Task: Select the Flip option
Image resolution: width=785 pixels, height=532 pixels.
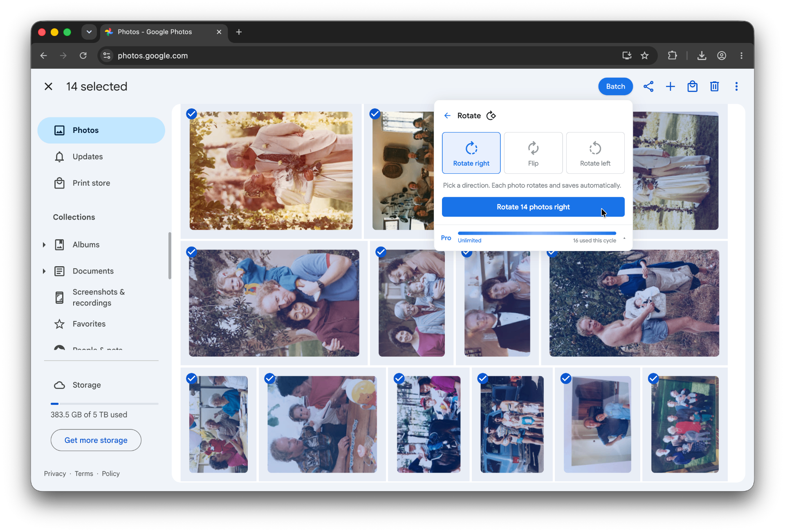Action: (x=533, y=153)
